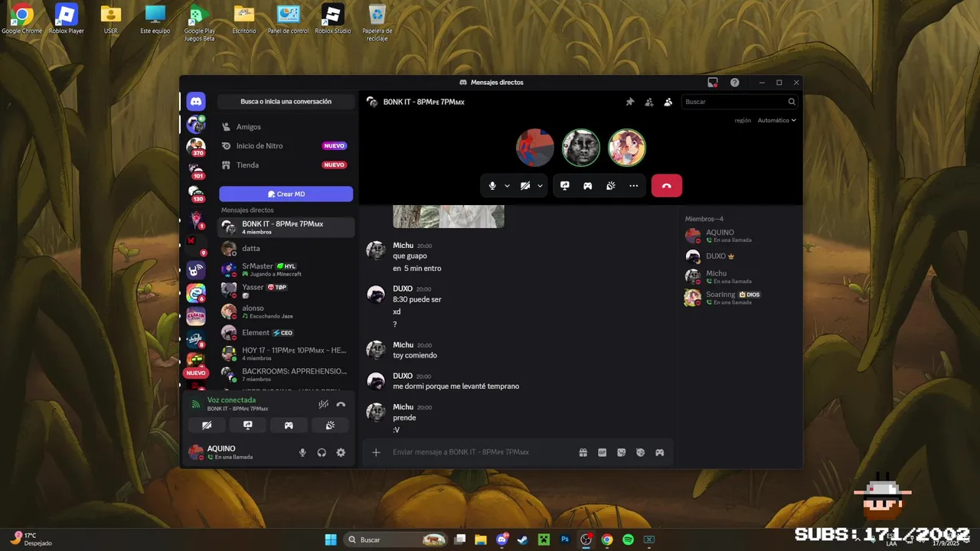980x551 pixels.
Task: Add friends to group DM icon
Action: [x=649, y=102]
